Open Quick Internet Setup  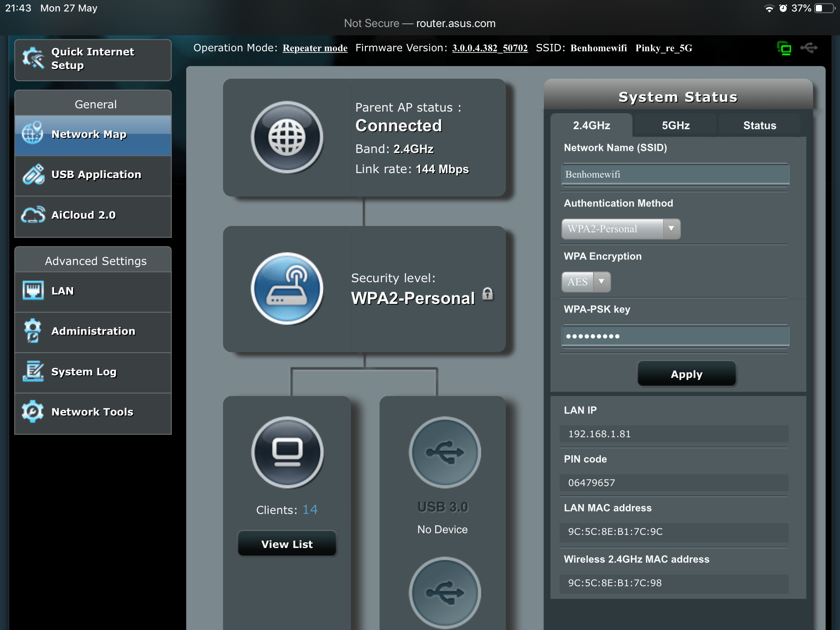[93, 60]
